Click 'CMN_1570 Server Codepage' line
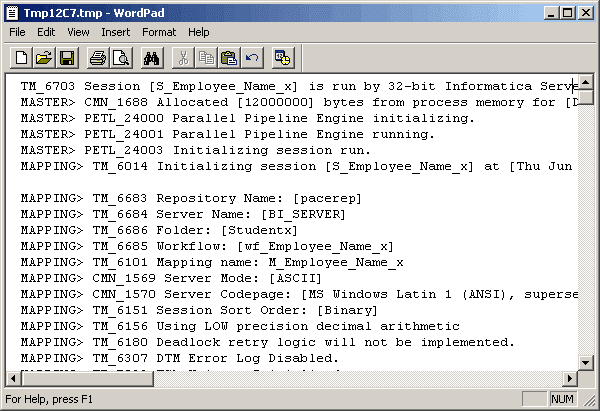This screenshot has width=600, height=411. tap(299, 294)
